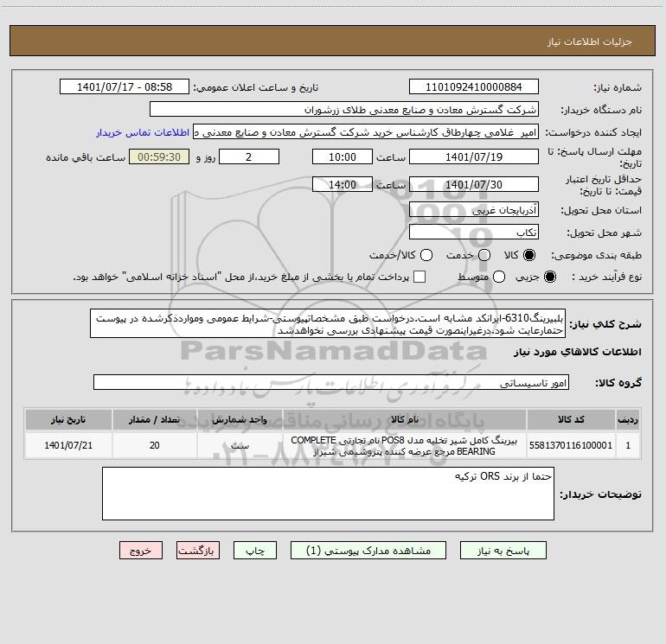Click the جزئیات اطلاعات نیاز header title
666x644 pixels.
coord(589,41)
